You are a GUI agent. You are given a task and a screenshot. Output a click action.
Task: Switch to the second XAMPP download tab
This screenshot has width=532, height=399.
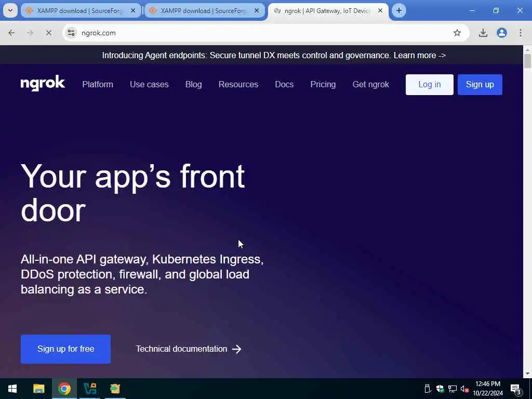(x=204, y=11)
